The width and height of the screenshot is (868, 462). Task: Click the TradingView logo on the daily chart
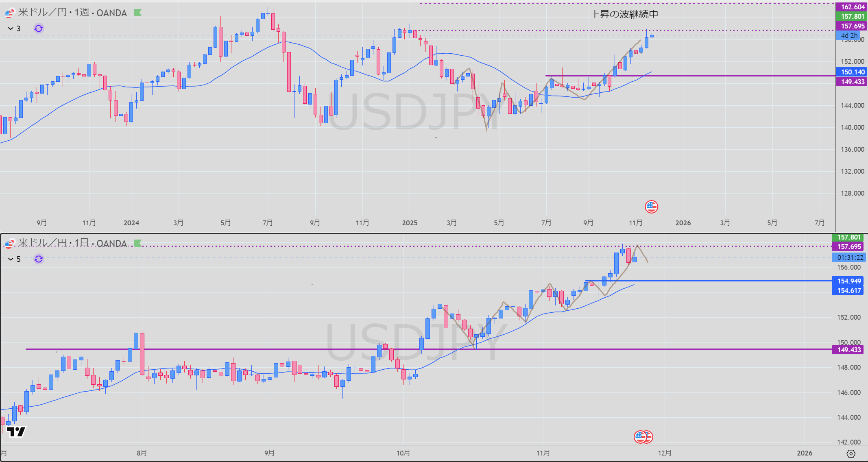(16, 431)
